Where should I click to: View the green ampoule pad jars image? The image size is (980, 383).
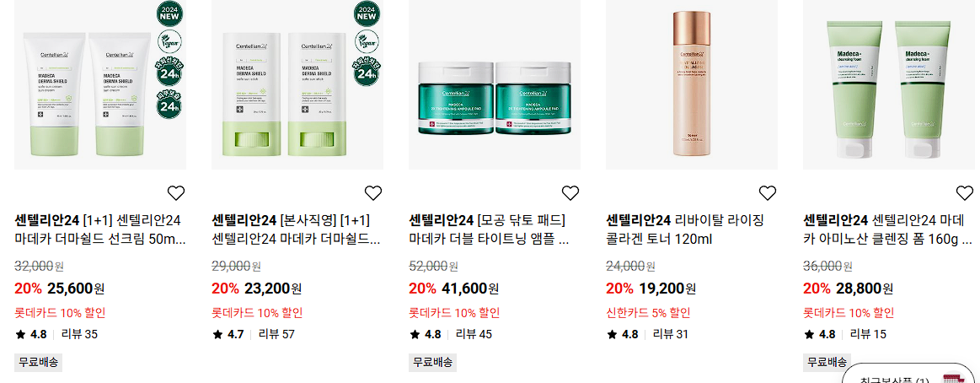pyautogui.click(x=495, y=84)
